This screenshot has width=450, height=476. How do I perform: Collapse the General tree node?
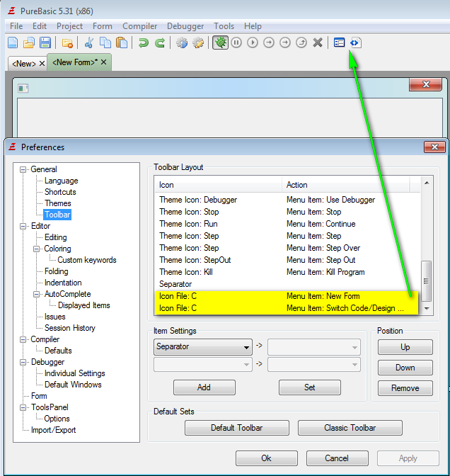[x=23, y=169]
